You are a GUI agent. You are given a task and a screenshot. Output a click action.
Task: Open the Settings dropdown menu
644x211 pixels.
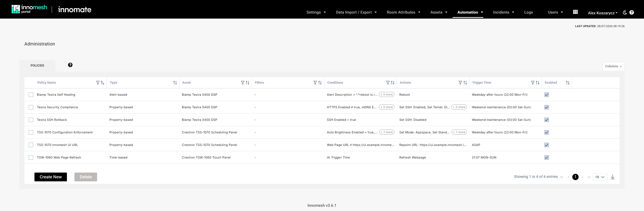(316, 12)
